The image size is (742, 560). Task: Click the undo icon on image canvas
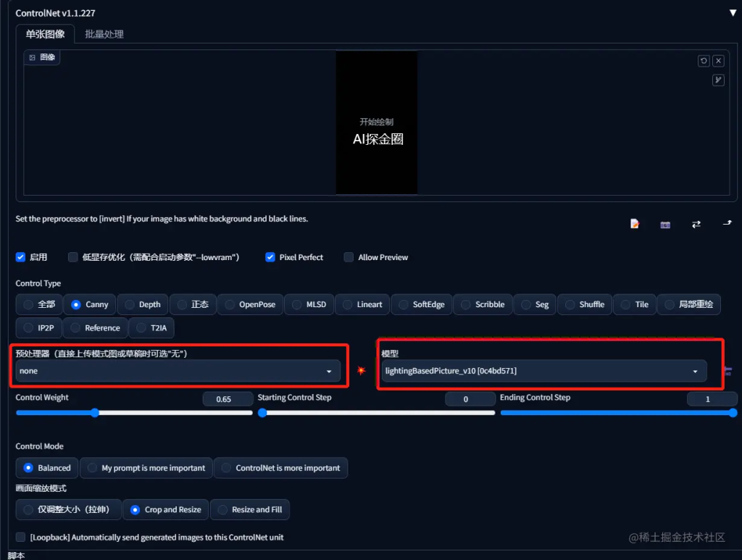(x=704, y=61)
